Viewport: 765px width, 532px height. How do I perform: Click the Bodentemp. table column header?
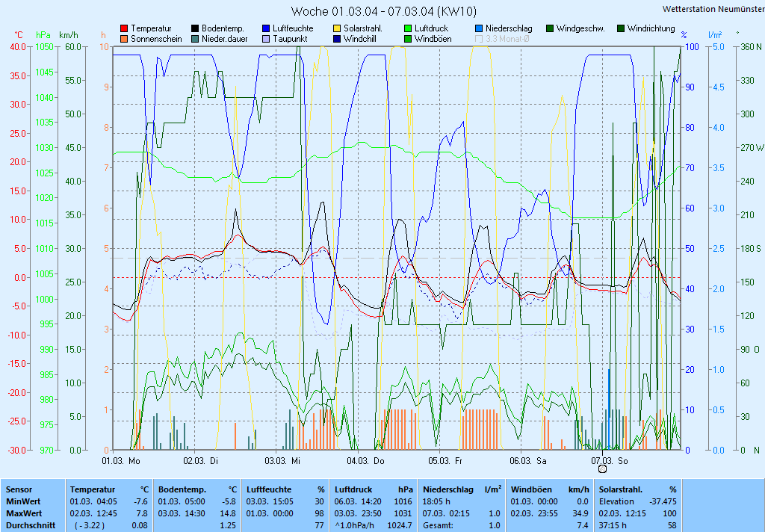182,489
